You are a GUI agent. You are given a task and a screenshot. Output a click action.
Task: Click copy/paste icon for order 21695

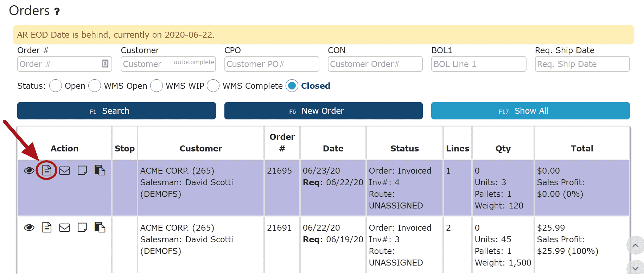100,170
